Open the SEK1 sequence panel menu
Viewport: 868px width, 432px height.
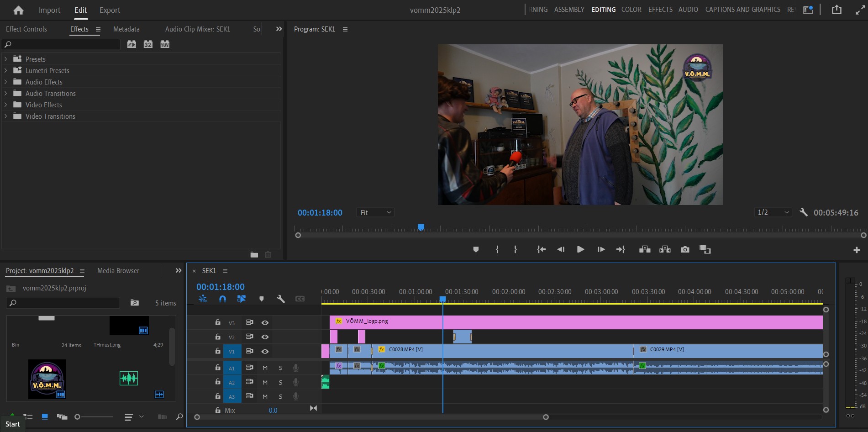pyautogui.click(x=225, y=271)
